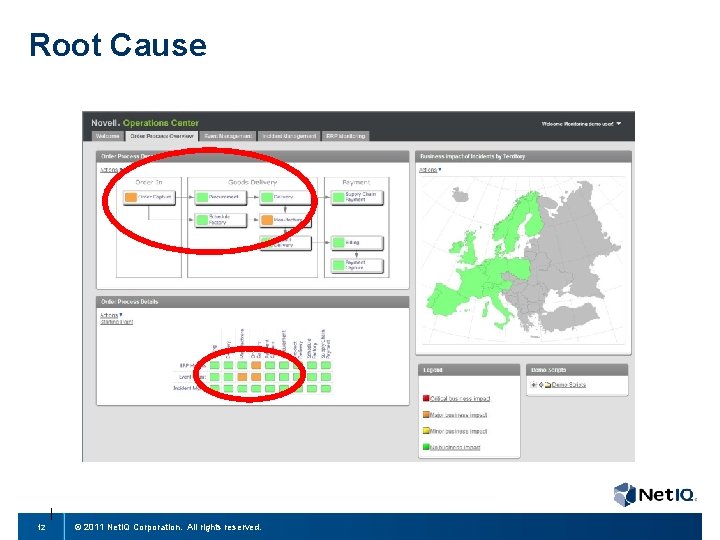This screenshot has width=720, height=540.
Task: Switch to the ERP Monitoring tab
Action: click(346, 136)
